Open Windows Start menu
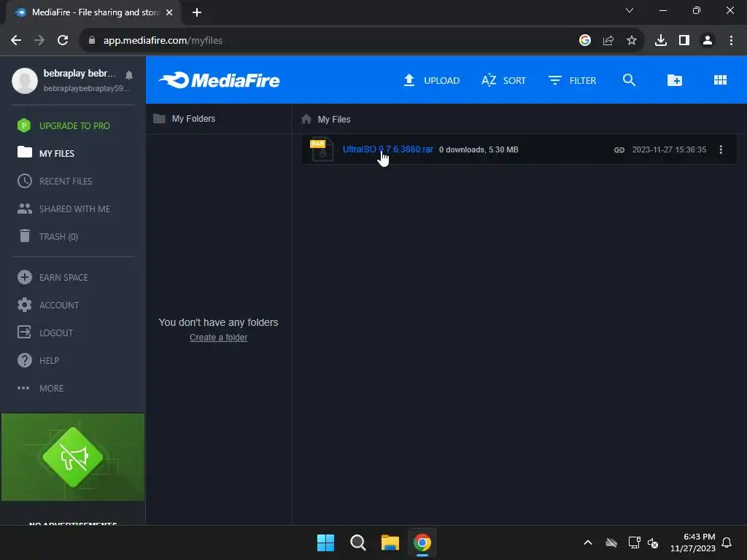The height and width of the screenshot is (560, 747). [x=326, y=542]
